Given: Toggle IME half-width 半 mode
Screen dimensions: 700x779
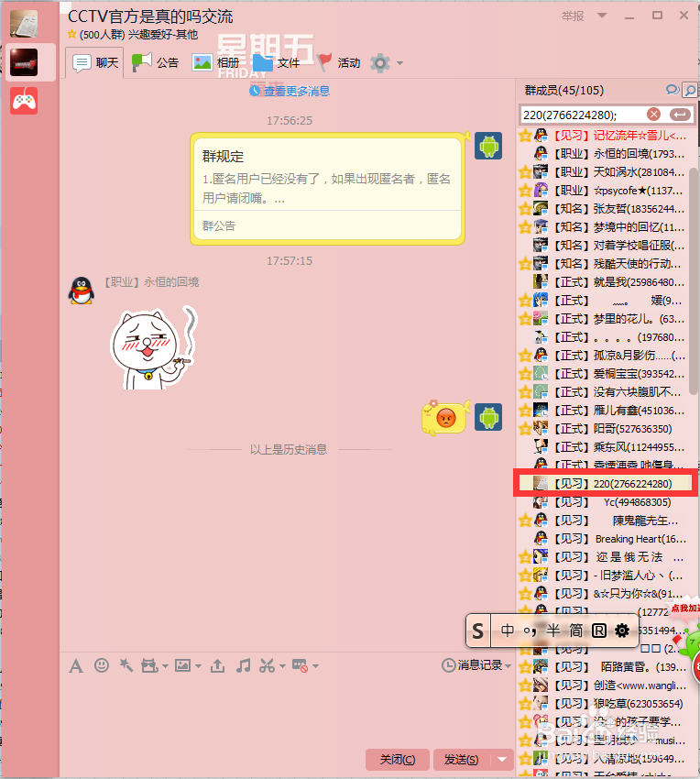Looking at the screenshot, I should [x=553, y=631].
